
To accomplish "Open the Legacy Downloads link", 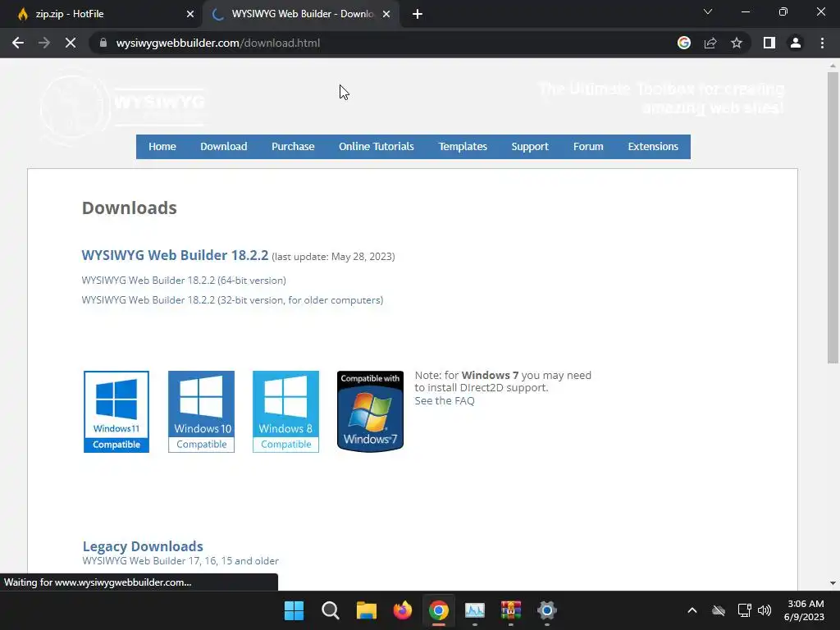I will [x=143, y=546].
